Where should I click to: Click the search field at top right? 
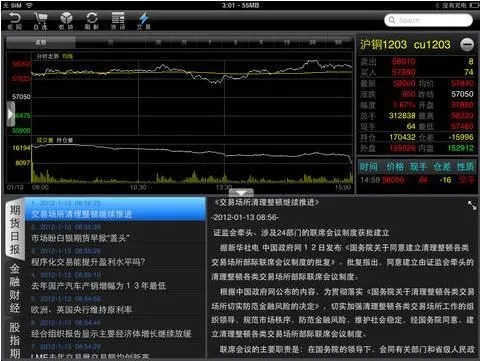[428, 20]
